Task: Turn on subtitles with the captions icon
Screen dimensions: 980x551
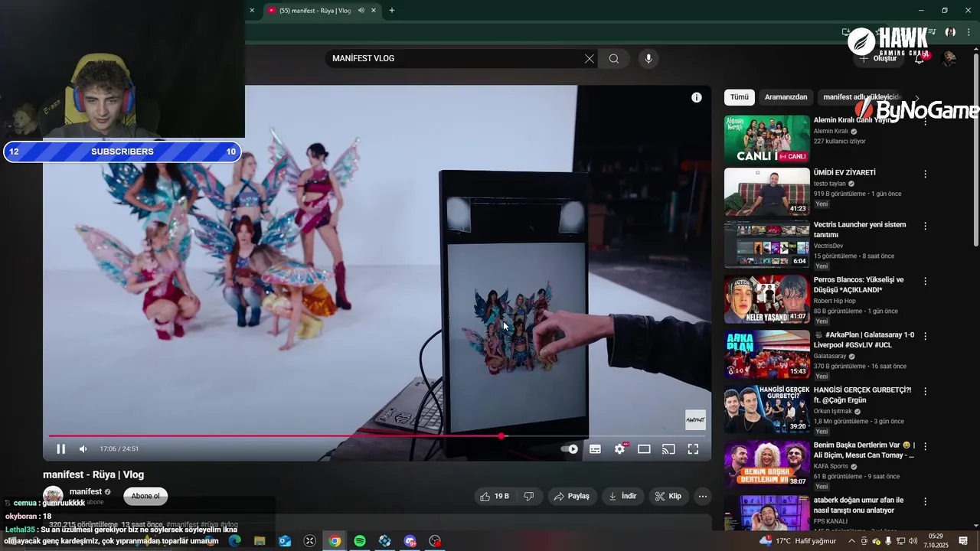Action: click(x=595, y=449)
